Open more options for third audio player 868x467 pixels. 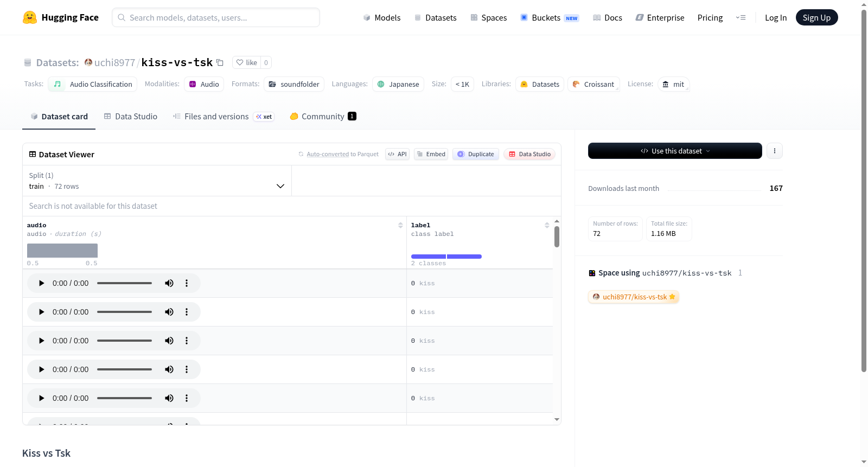click(x=187, y=341)
